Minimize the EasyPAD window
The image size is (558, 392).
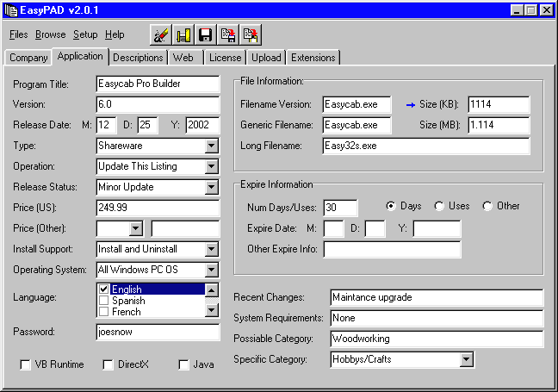[518, 10]
